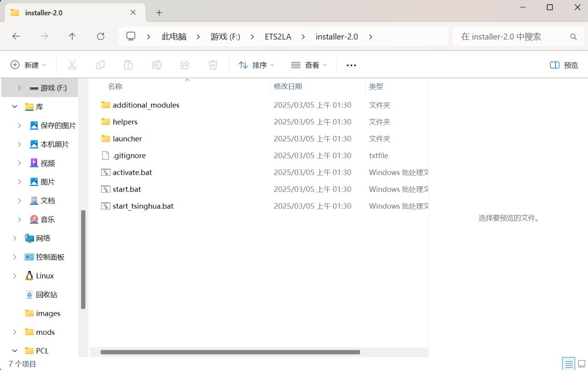Viewport: 588px width, 370px height.
Task: Click 此电脑 in the address bar
Action: (x=174, y=37)
